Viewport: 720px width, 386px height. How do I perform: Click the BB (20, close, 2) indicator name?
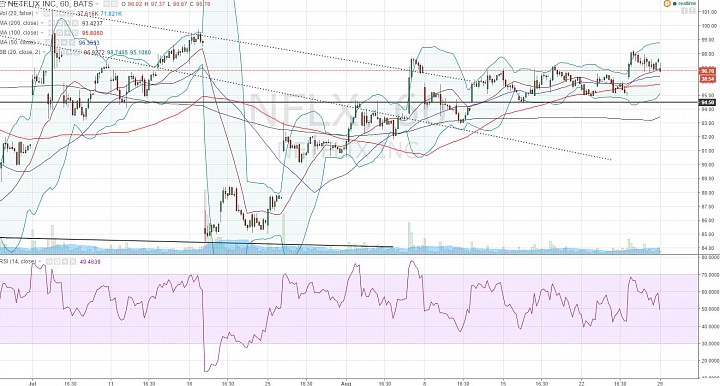(20, 52)
